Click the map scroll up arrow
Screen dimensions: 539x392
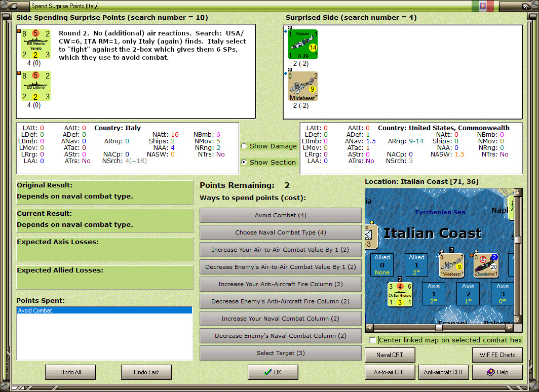(518, 192)
